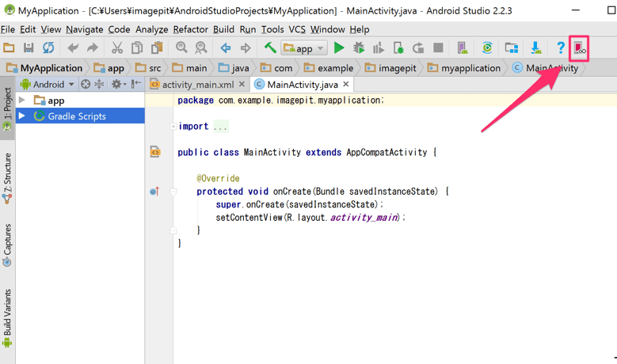The image size is (617, 364).
Task: Open the SDK Manager download icon
Action: [x=535, y=48]
